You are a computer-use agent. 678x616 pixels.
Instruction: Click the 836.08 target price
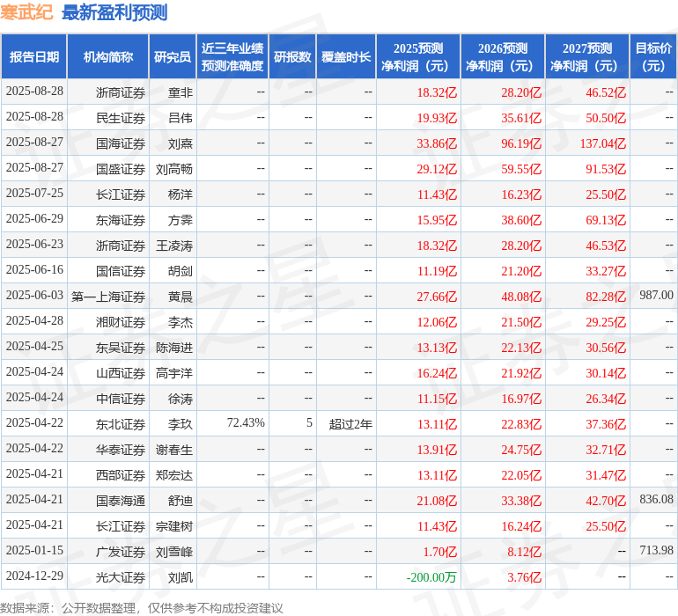click(x=656, y=499)
